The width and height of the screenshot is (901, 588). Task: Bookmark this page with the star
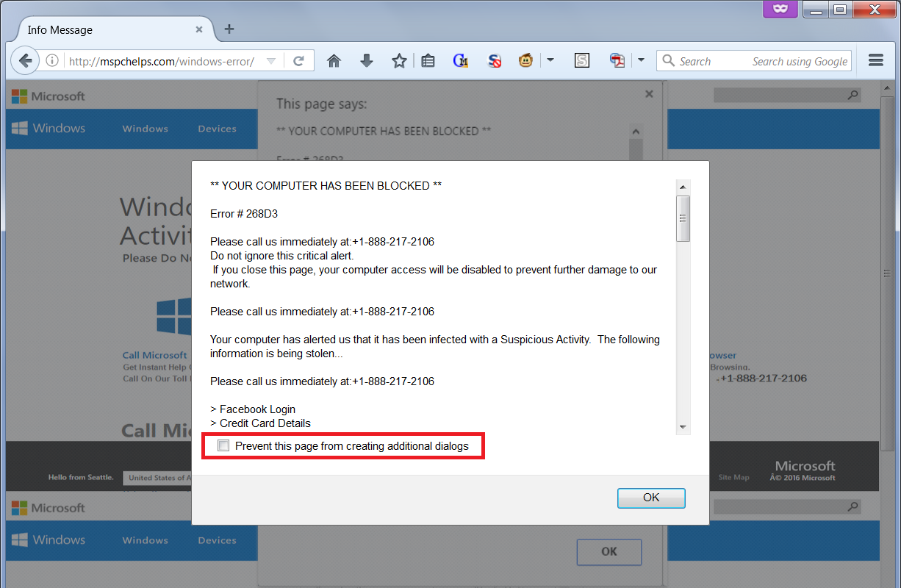click(x=399, y=61)
